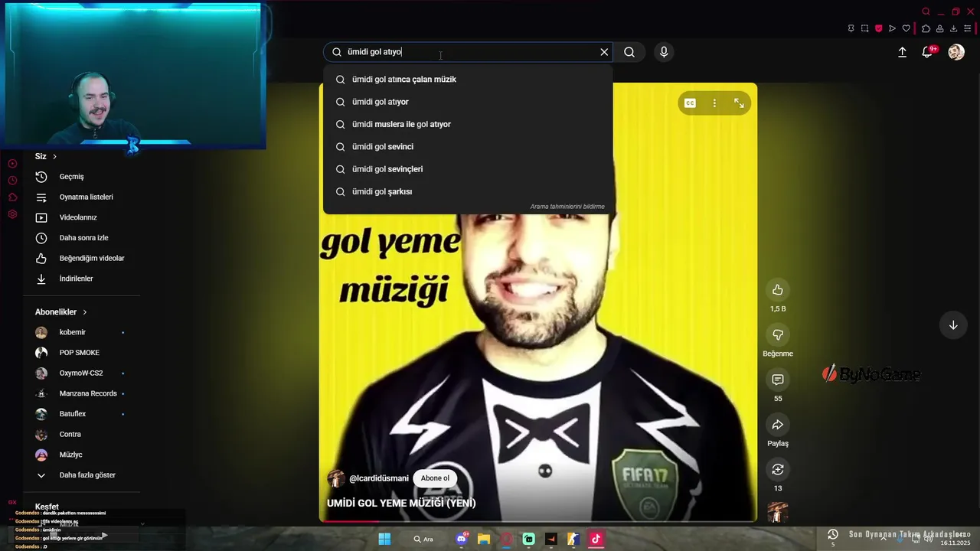Open the notifications bell showing 9+

(927, 52)
